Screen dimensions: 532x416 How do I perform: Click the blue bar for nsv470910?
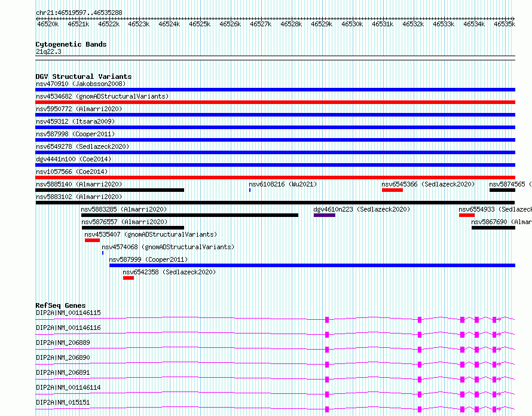coord(275,90)
